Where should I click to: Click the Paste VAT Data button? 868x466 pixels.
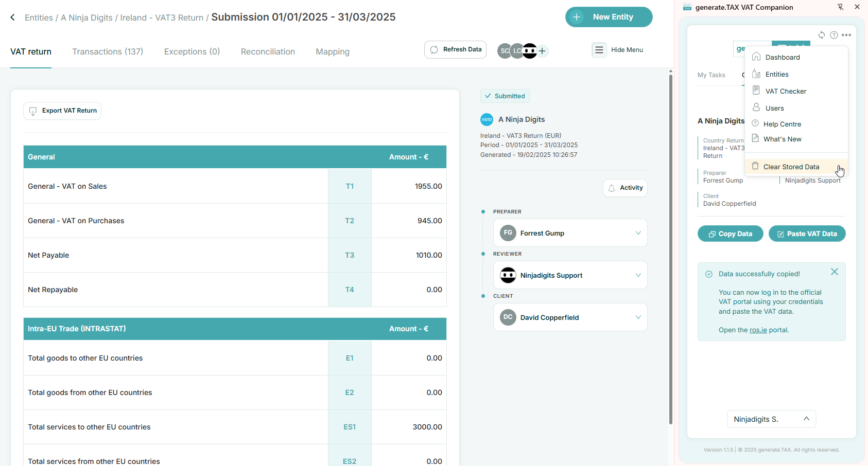coord(807,234)
